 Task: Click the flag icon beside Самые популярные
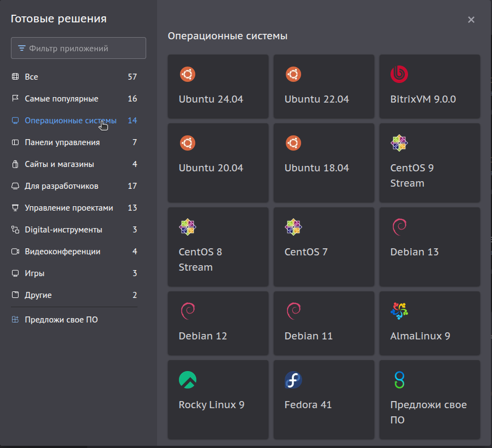click(x=15, y=99)
